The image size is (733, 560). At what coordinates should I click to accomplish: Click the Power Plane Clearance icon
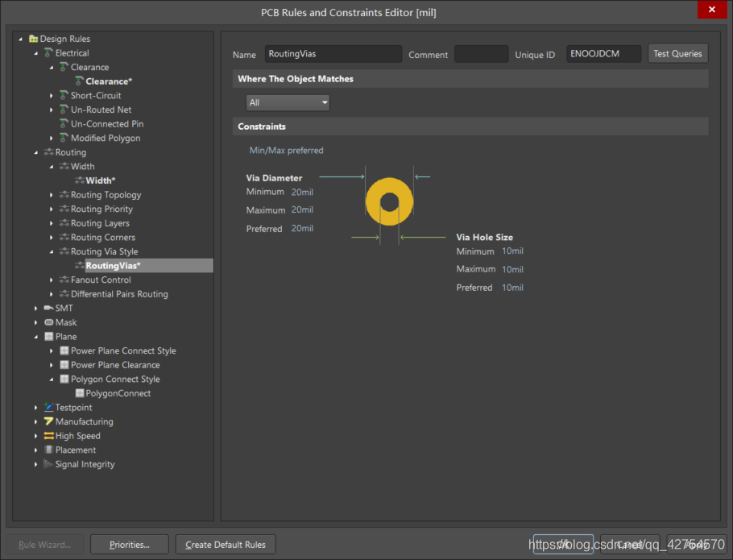[x=64, y=365]
